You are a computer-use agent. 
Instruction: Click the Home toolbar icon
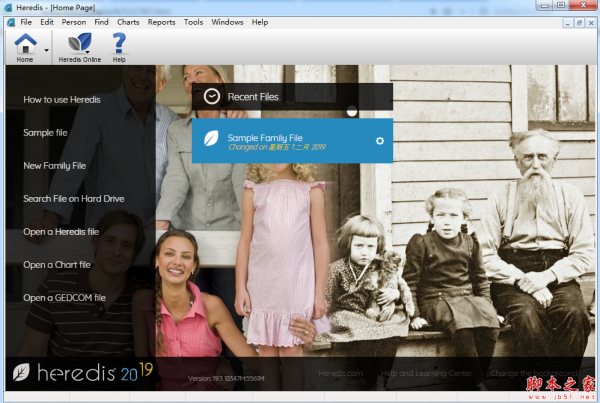coord(25,44)
